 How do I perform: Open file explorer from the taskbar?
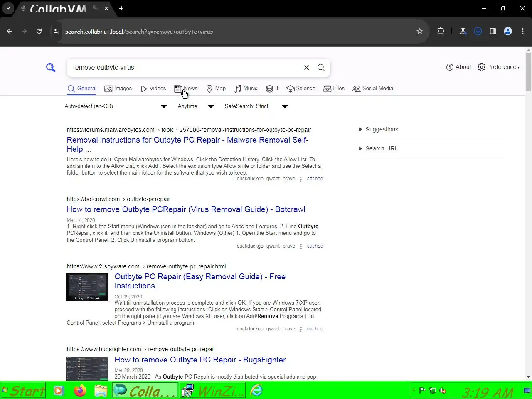click(101, 391)
